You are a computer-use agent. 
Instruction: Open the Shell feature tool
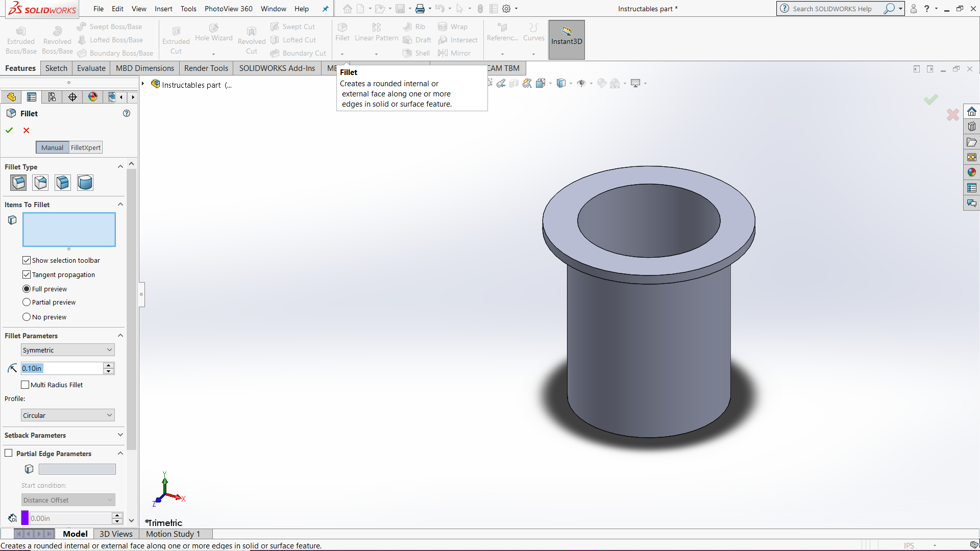click(416, 53)
